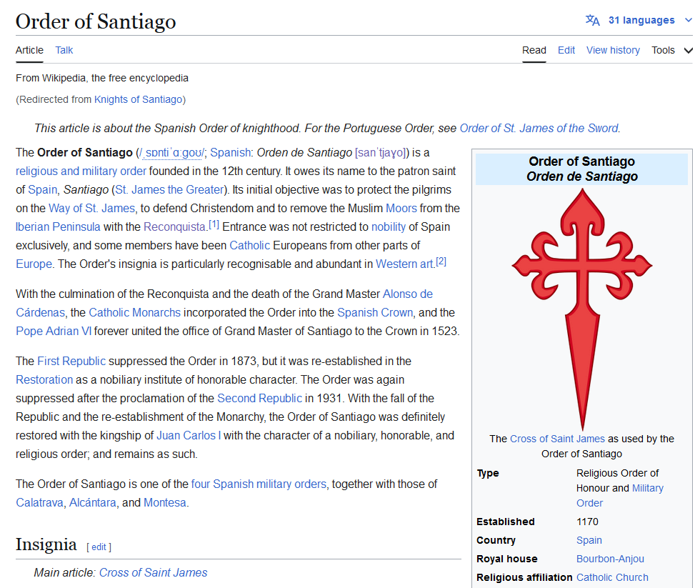This screenshot has width=700, height=588.
Task: Select the 'Order of Santiago' page title
Action: click(96, 21)
